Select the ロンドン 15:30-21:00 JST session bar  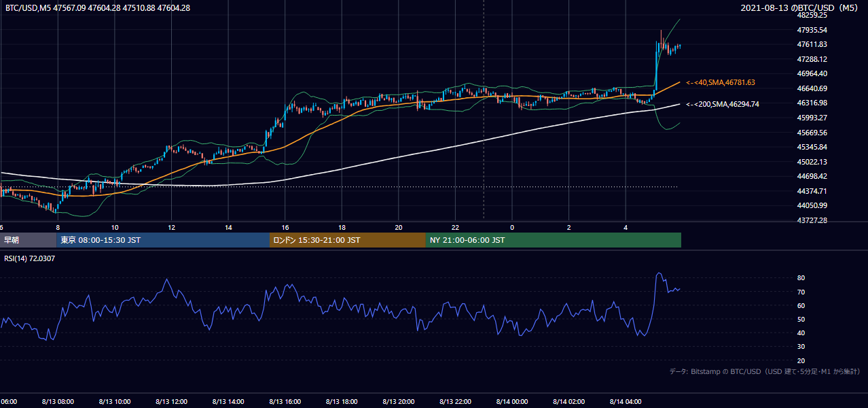click(348, 240)
